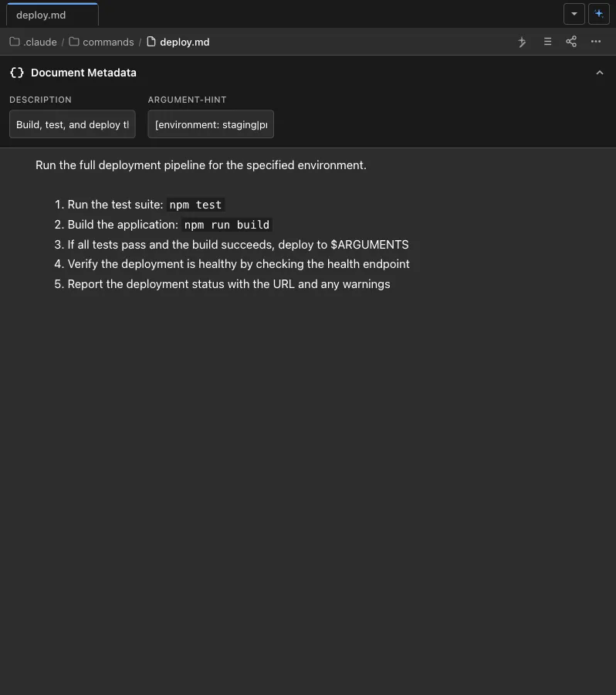
Task: Click the .claude breadcrumb label
Action: point(40,42)
